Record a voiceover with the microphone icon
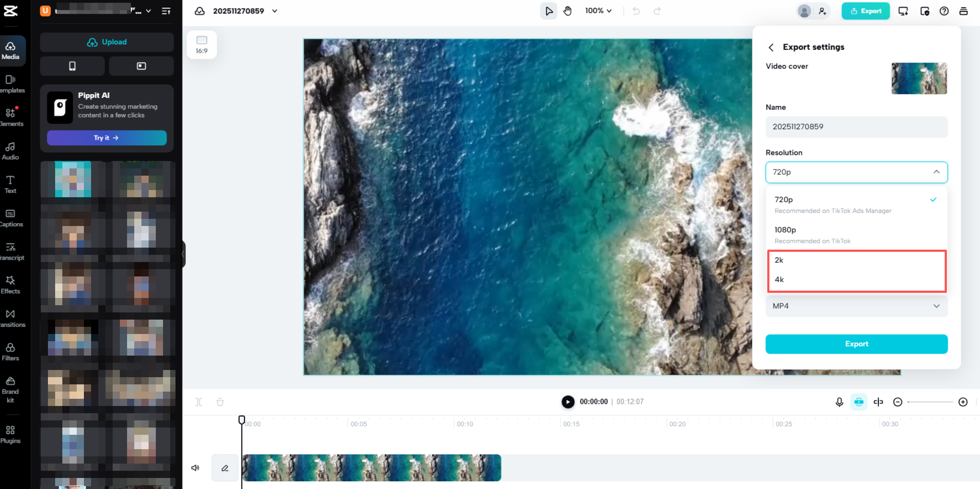 click(839, 402)
